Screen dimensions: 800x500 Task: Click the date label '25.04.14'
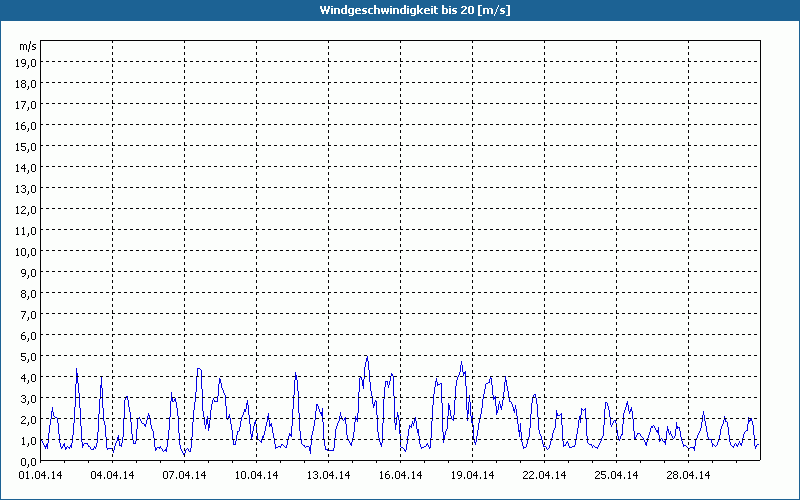[616, 476]
